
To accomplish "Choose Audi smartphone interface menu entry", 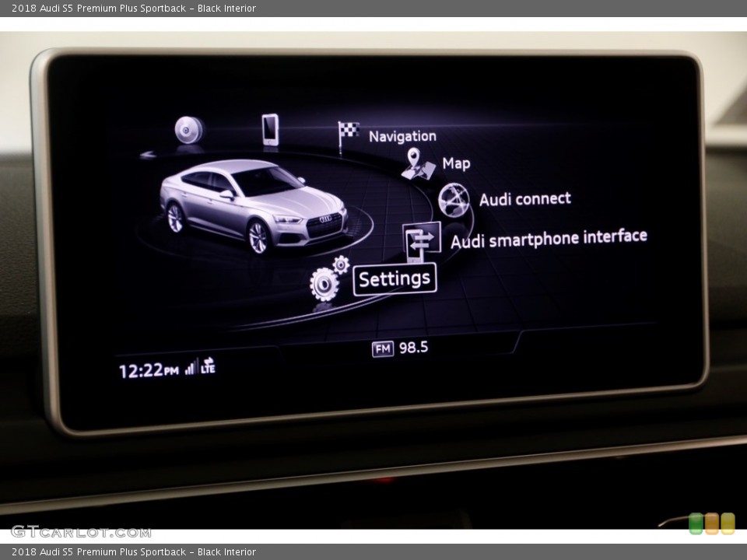I will pyautogui.click(x=549, y=238).
